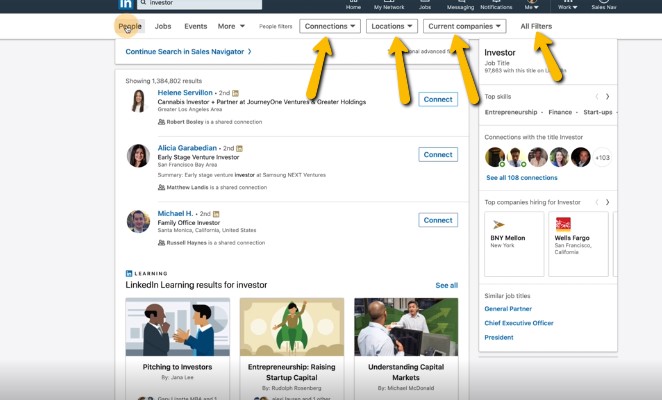Image resolution: width=662 pixels, height=400 pixels.
Task: Click Helene Servillon's profile photo
Action: [139, 100]
